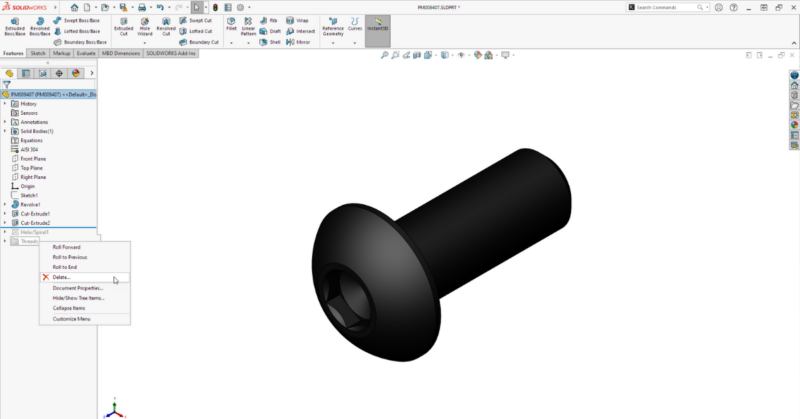This screenshot has width=800, height=419.
Task: Click the Revolved Cut tool
Action: [x=166, y=27]
